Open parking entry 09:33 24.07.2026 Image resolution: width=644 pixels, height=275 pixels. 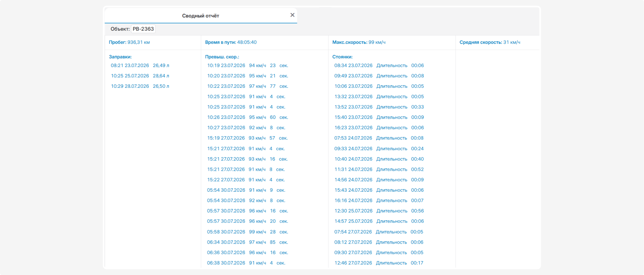379,148
